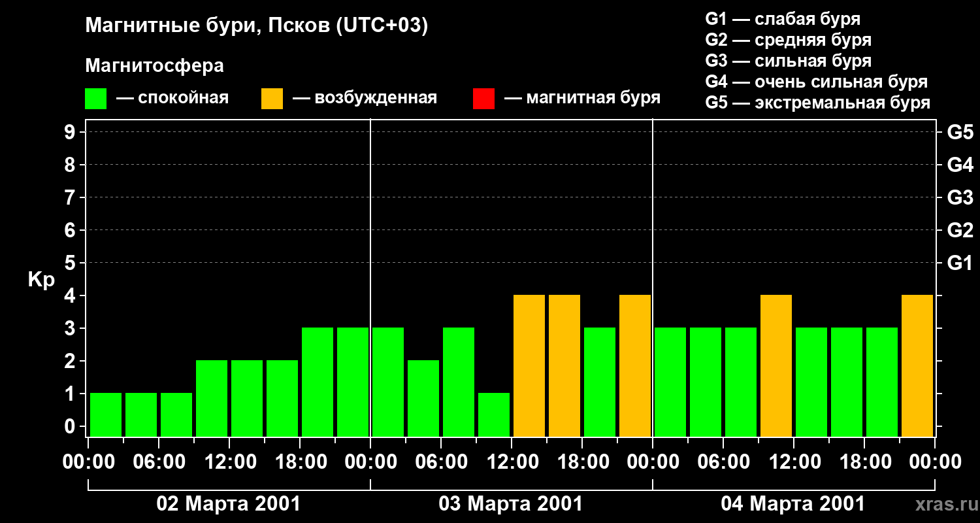
Task: Select 'G4 — очень сильная буря' legend line
Action: click(x=817, y=82)
